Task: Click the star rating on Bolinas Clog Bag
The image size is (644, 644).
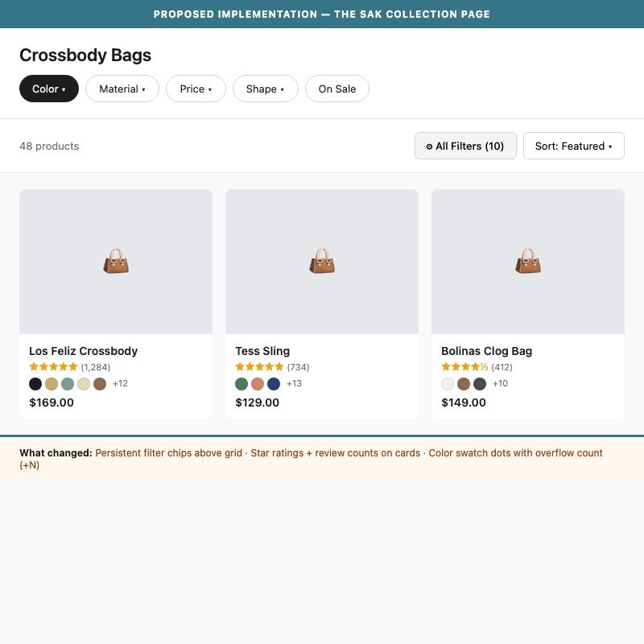Action: pos(465,367)
